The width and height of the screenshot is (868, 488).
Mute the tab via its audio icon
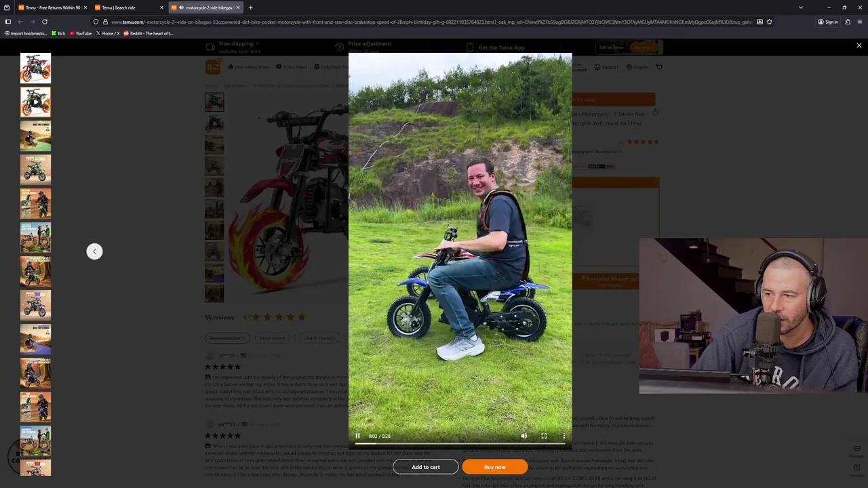181,7
